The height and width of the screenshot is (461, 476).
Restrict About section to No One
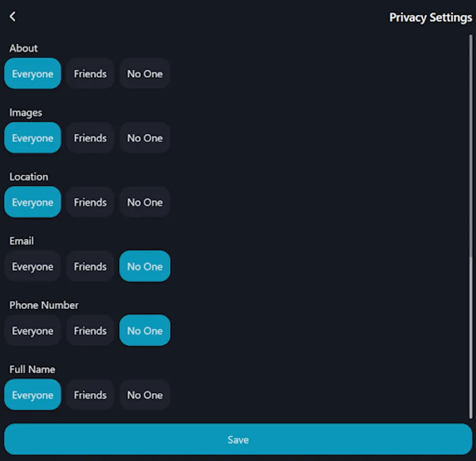click(x=144, y=73)
